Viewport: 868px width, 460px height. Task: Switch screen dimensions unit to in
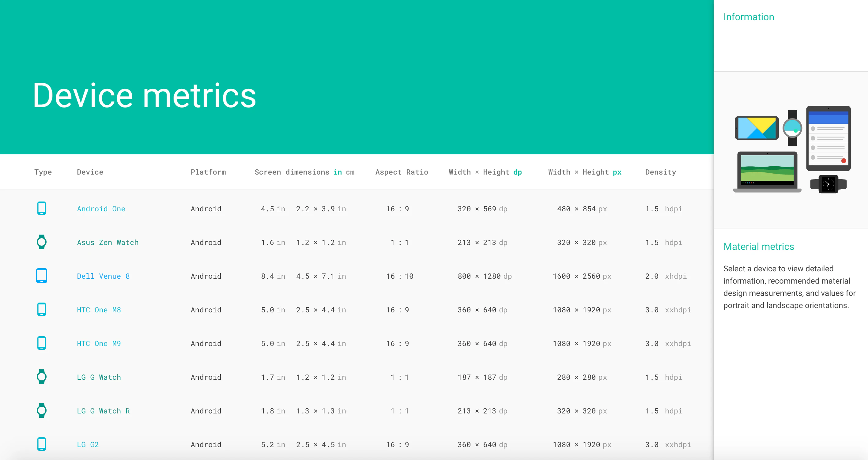[337, 172]
